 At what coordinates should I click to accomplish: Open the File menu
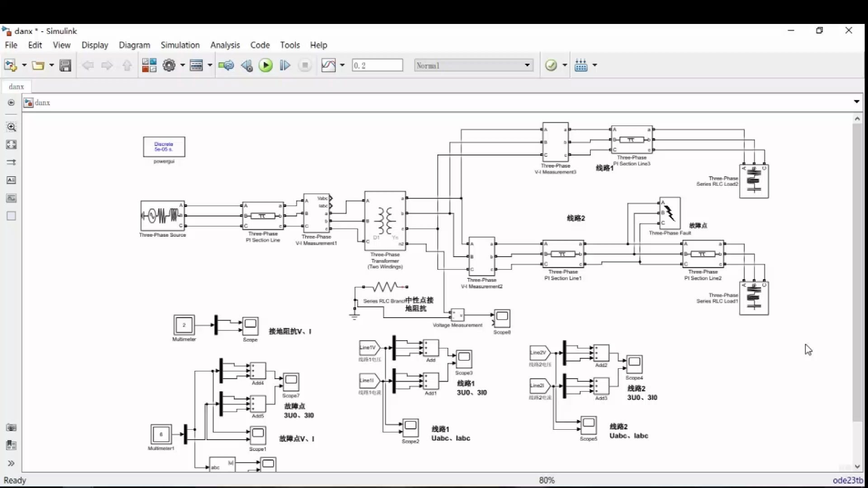11,45
